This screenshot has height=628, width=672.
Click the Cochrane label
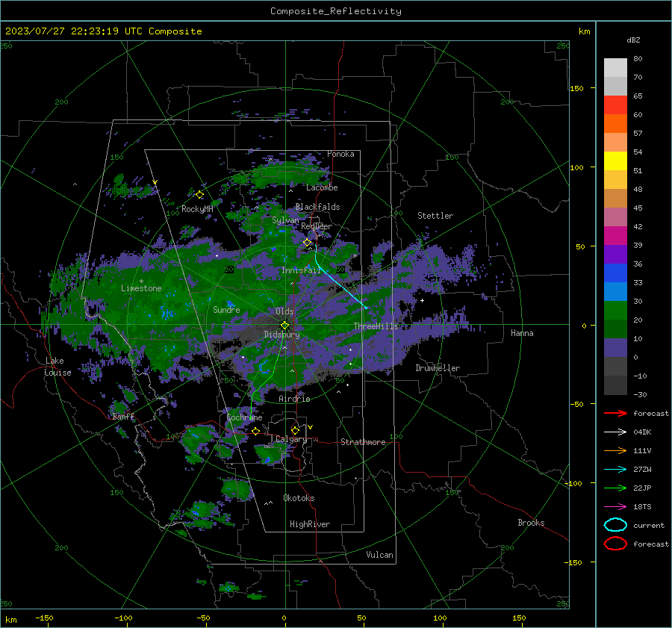[244, 417]
